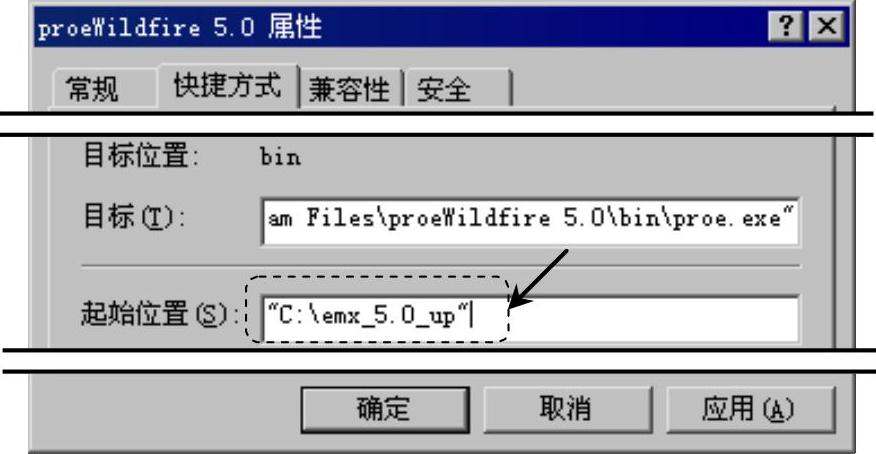
Task: Close the proeWildfire 5.0 属性 dialog
Action: click(x=827, y=26)
